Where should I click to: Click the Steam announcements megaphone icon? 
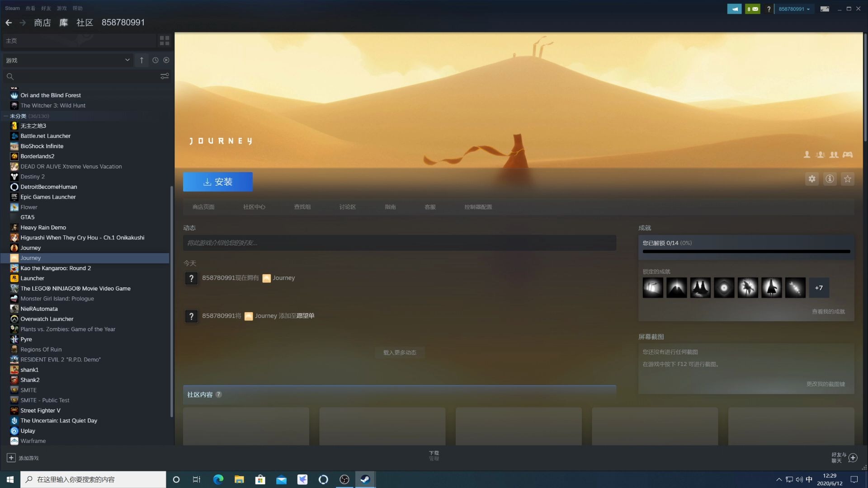click(735, 9)
